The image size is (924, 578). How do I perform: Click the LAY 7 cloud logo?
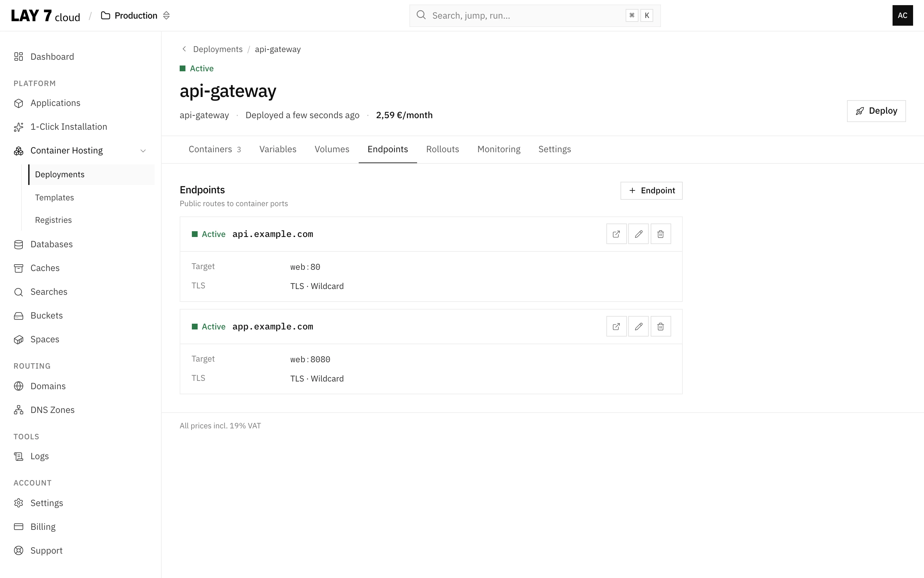[46, 16]
